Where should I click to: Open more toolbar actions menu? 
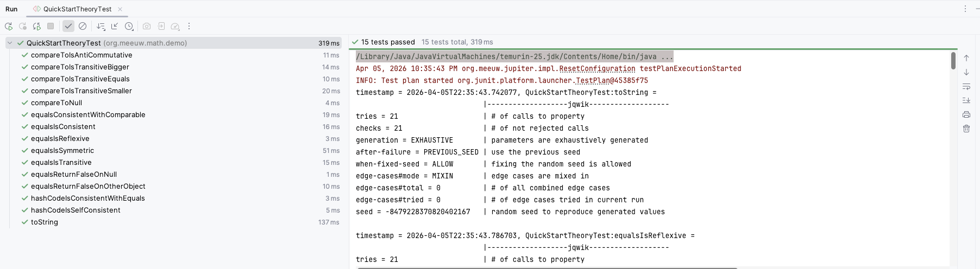pos(189,26)
